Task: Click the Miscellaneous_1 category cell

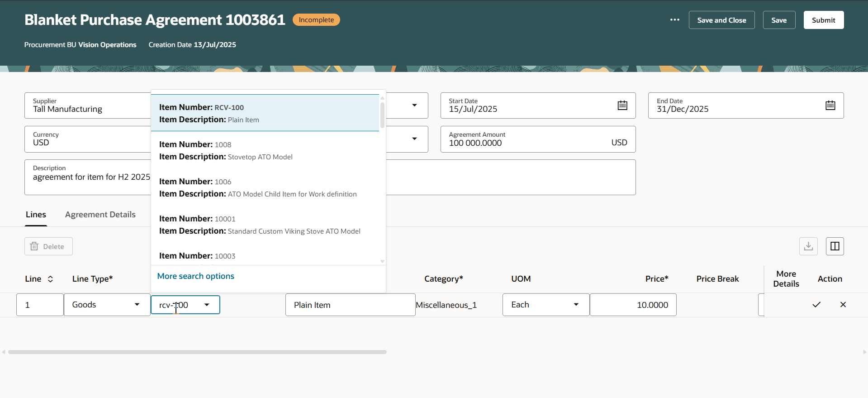Action: (446, 305)
